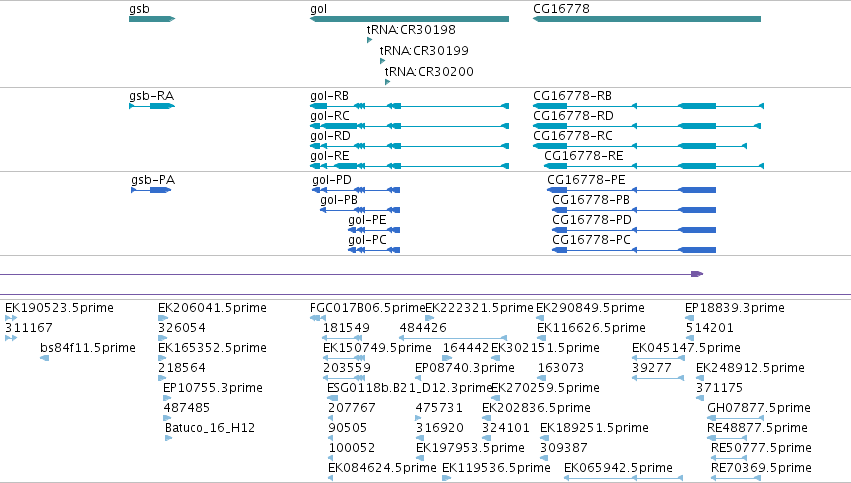Click the gol-PC protein feature
Image resolution: width=851 pixels, height=483 pixels.
click(374, 250)
